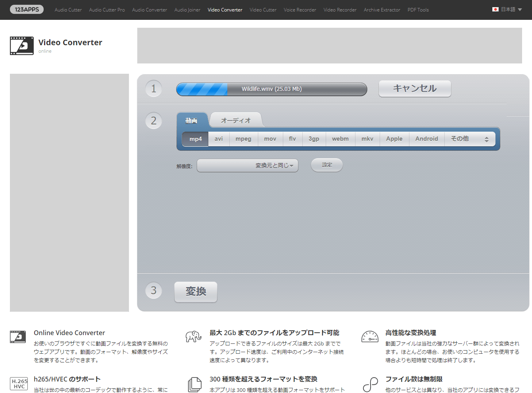Click the Online Video Converter feature icon
Viewport: 532px width, 393px height.
18,337
